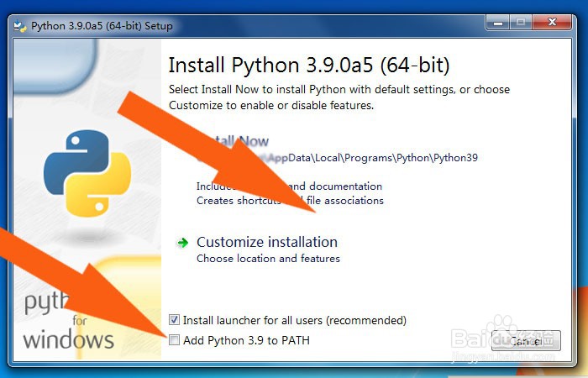Click the 'Add Python 3.9 to PATH' label
Image resolution: width=588 pixels, height=378 pixels.
pyautogui.click(x=246, y=340)
